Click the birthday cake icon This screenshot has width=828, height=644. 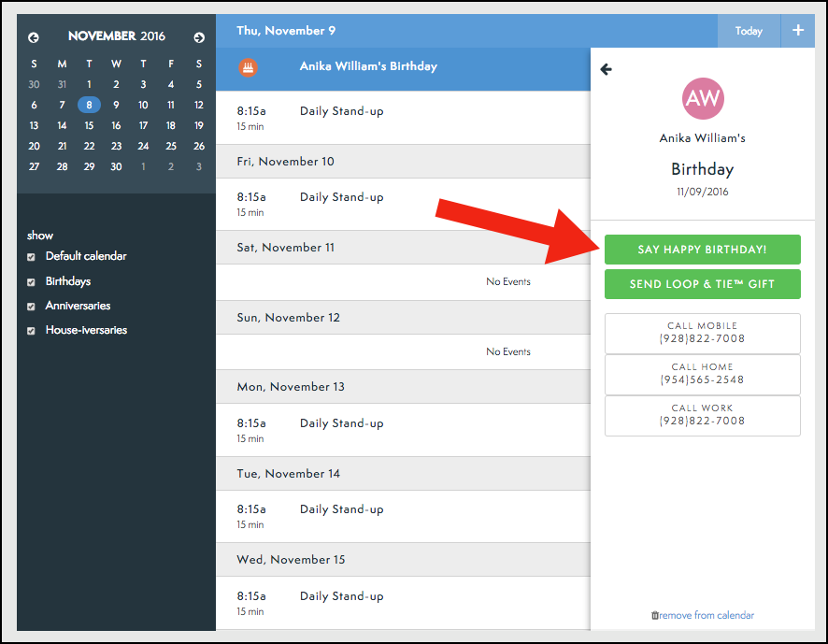pyautogui.click(x=248, y=67)
